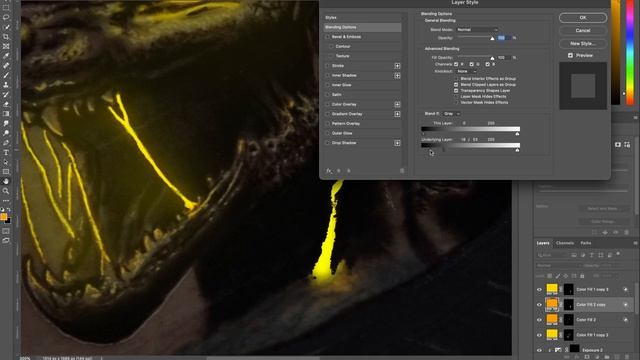The height and width of the screenshot is (360, 640).
Task: Select the Rectangular Marquee tool
Action: (x=6, y=8)
